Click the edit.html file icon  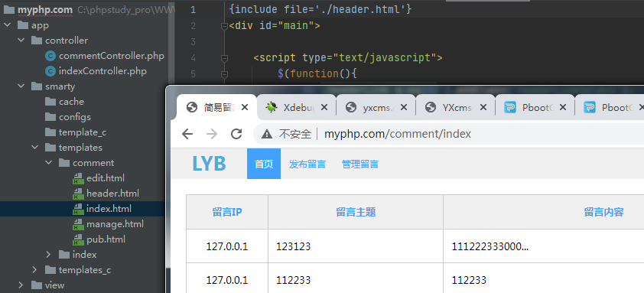(x=78, y=178)
